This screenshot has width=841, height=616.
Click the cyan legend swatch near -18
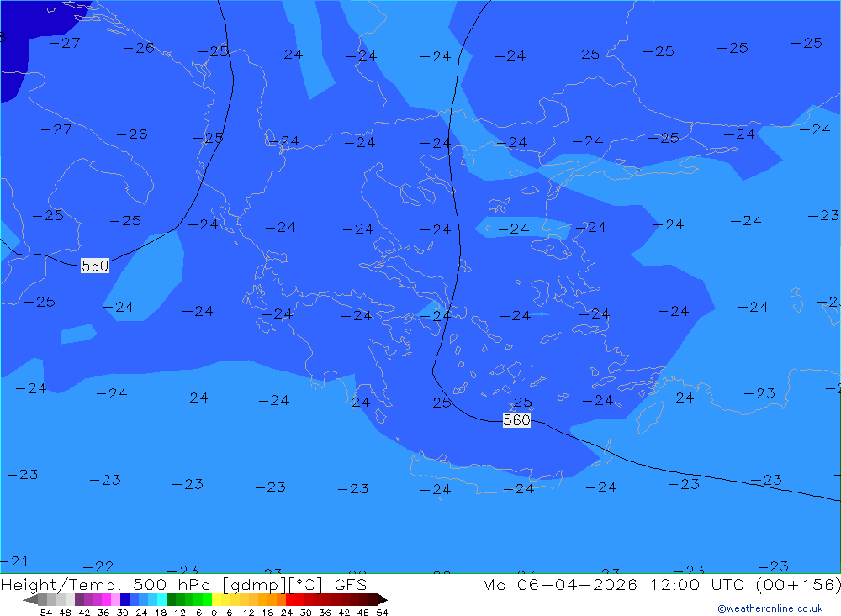point(161,600)
